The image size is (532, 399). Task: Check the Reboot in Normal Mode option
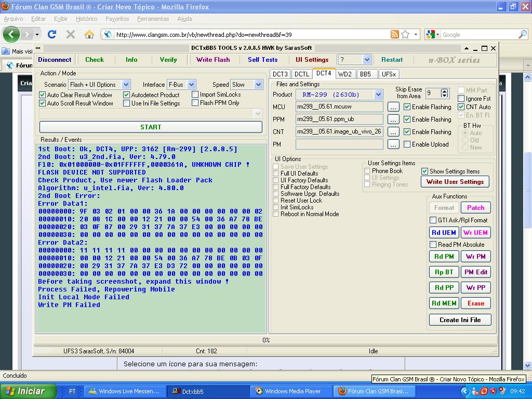click(276, 214)
